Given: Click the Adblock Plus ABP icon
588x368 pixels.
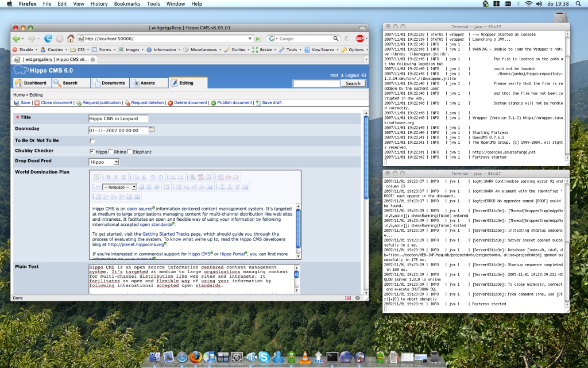Looking at the screenshot, I should click(x=360, y=39).
